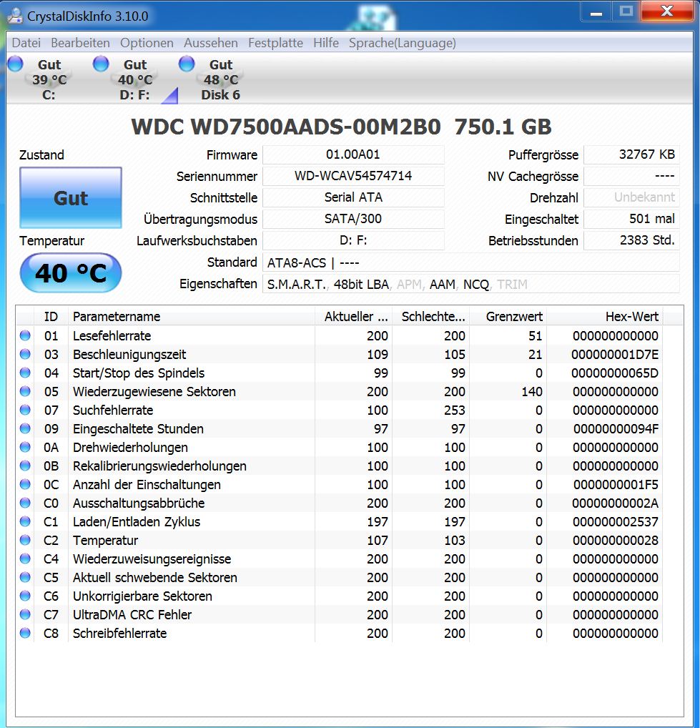Viewport: 700px width, 728px height.
Task: Click the status orb for Start/Stop des Spindels
Action: coord(25,373)
